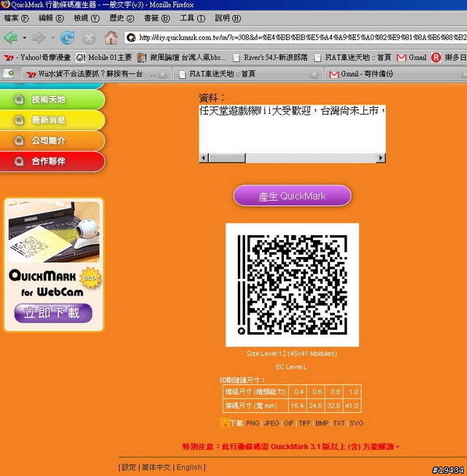Click the text area right scroll arrow

click(380, 158)
